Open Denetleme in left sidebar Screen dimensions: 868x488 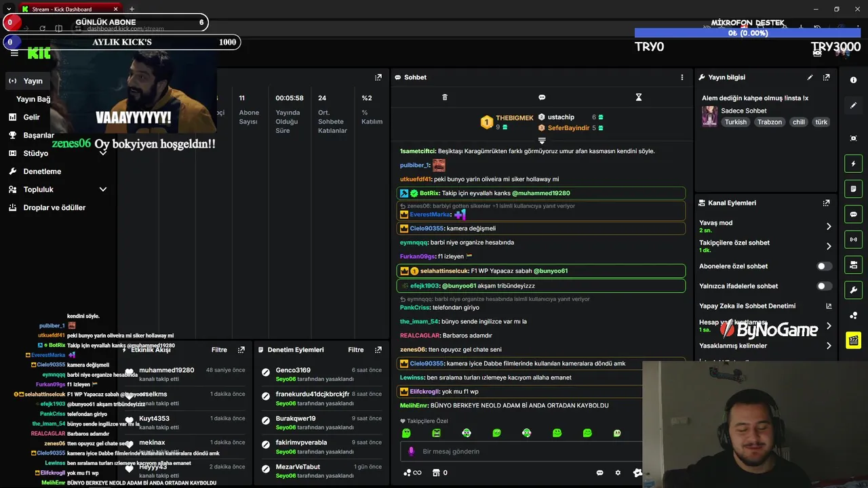pyautogui.click(x=42, y=171)
